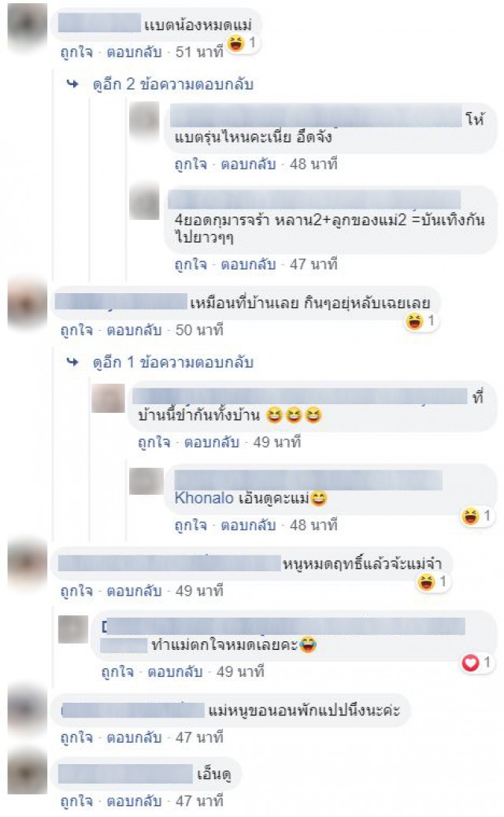Click the laughing reaction on the 50-minute comment
Image resolution: width=504 pixels, height=817 pixels.
(x=414, y=321)
